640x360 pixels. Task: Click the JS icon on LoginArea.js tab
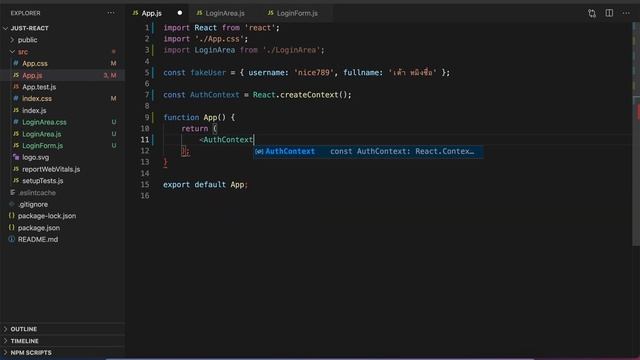tap(199, 13)
